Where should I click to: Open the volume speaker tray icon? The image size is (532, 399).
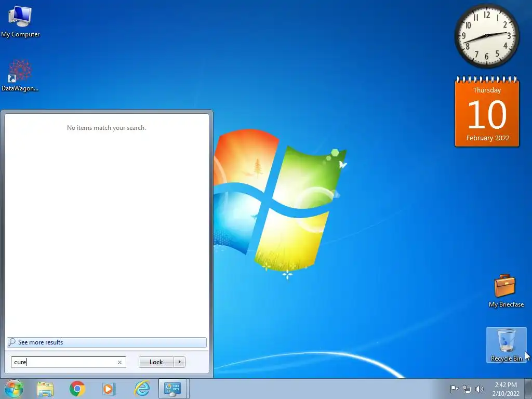tap(480, 389)
